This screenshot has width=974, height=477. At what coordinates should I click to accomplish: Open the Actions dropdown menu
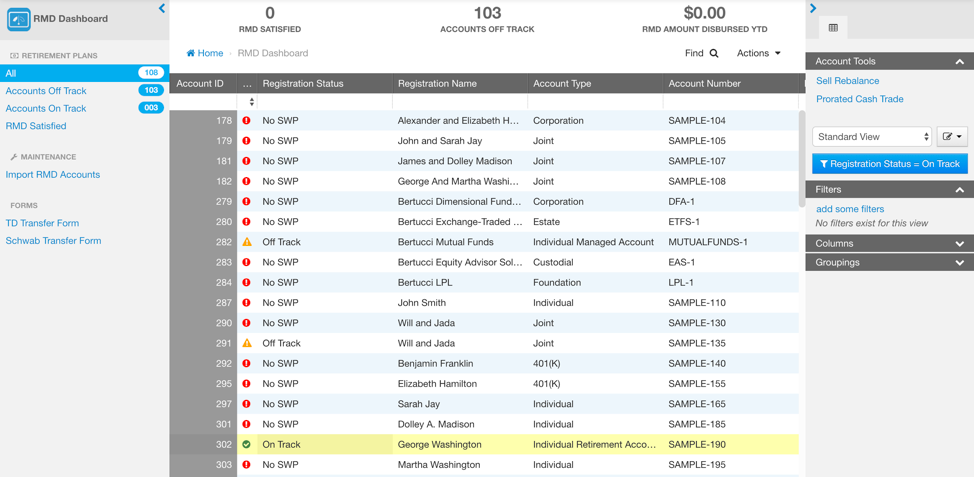coord(758,53)
